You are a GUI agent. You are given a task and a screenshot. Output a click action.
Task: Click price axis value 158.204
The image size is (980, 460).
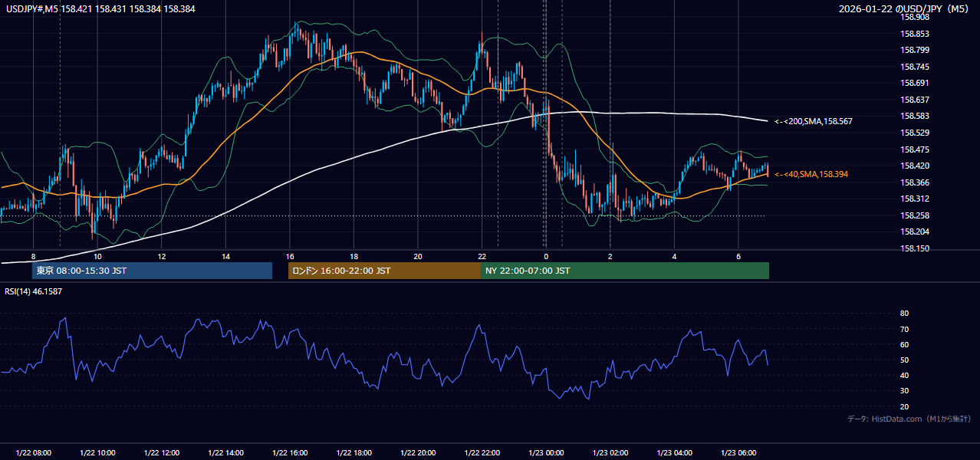point(916,232)
